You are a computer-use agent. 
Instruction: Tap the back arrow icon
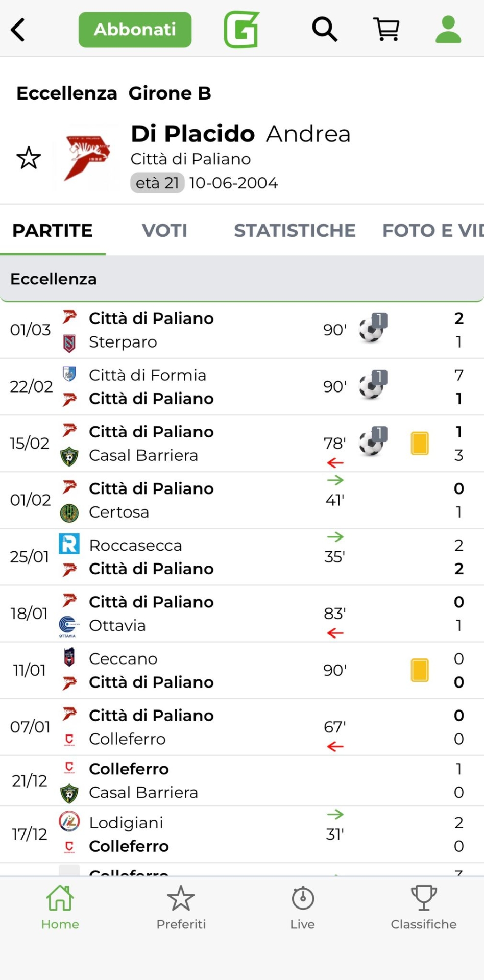(18, 30)
